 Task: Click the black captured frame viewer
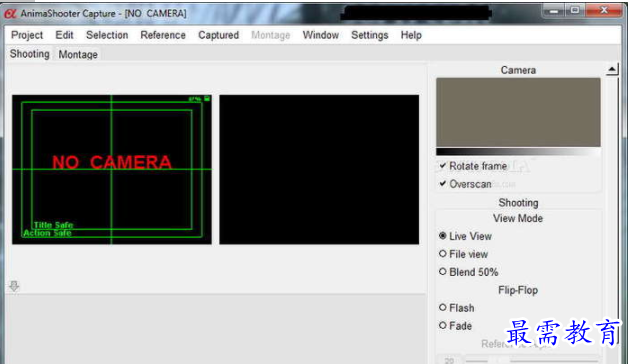pos(319,169)
